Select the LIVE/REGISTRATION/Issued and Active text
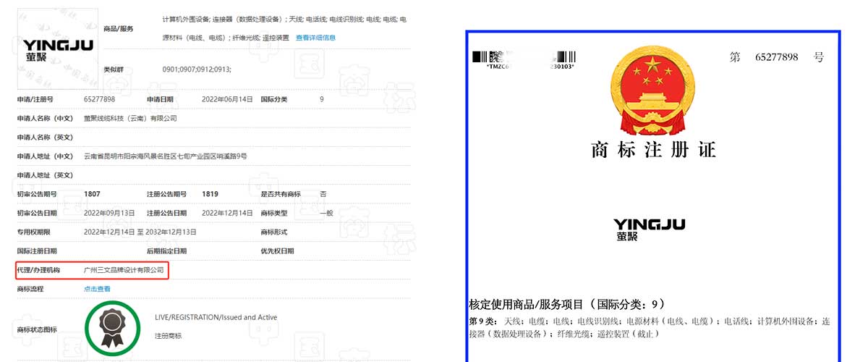 point(216,317)
